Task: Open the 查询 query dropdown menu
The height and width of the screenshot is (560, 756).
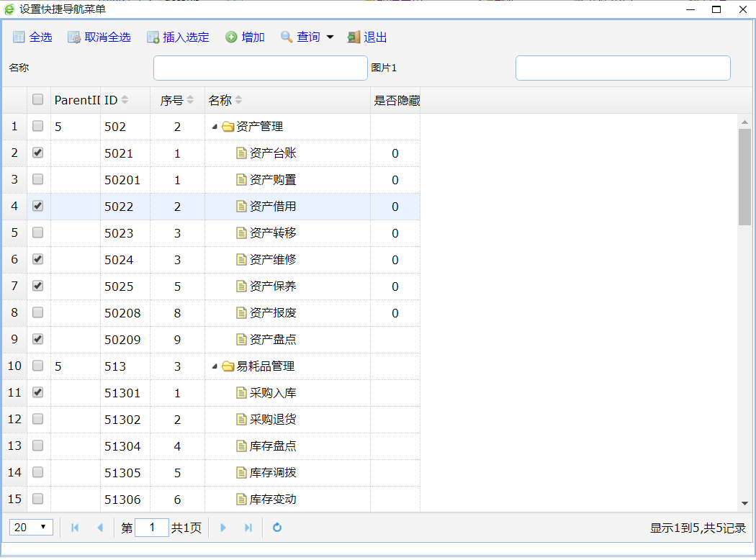Action: pyautogui.click(x=330, y=37)
